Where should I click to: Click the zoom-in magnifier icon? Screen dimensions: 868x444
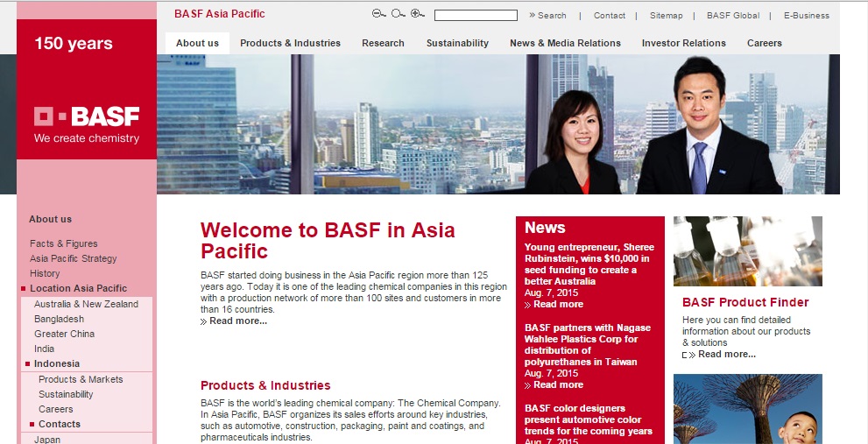[418, 14]
